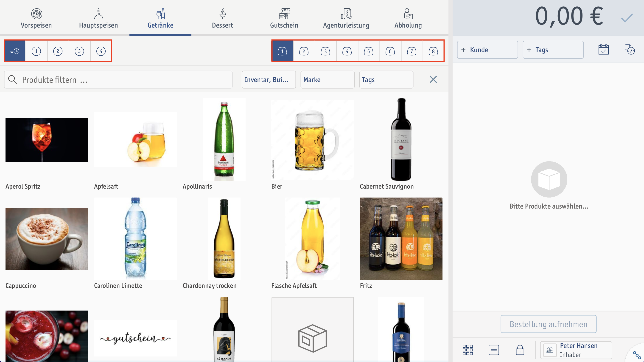
Task: Add Aperol Spritz to the order
Action: click(x=47, y=140)
